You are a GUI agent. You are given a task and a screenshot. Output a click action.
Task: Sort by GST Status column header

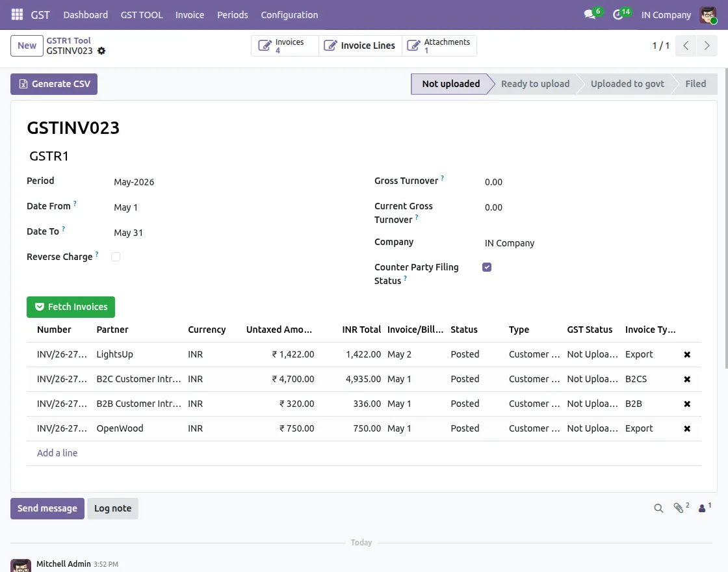click(590, 330)
